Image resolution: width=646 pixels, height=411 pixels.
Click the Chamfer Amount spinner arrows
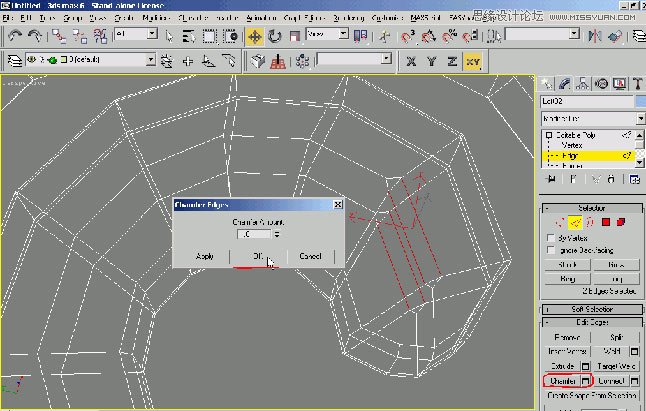click(276, 233)
